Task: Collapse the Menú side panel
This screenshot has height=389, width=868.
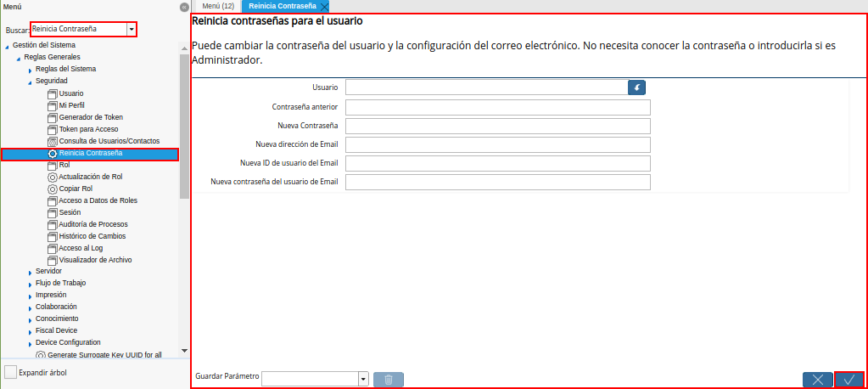Action: [x=184, y=7]
